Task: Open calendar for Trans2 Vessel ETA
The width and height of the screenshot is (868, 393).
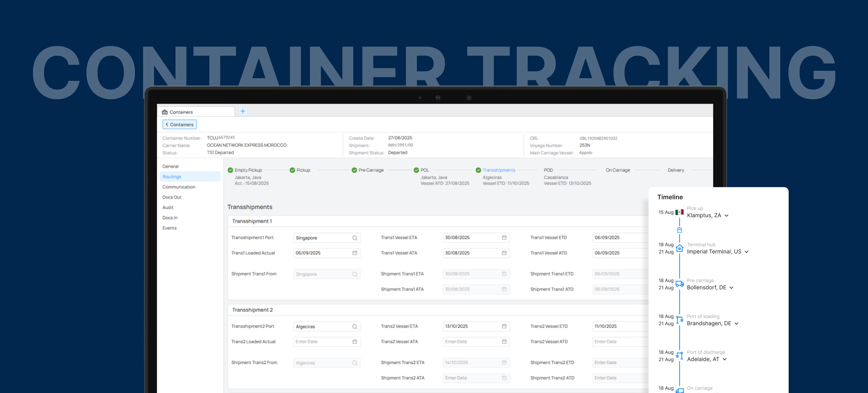Action: click(504, 326)
